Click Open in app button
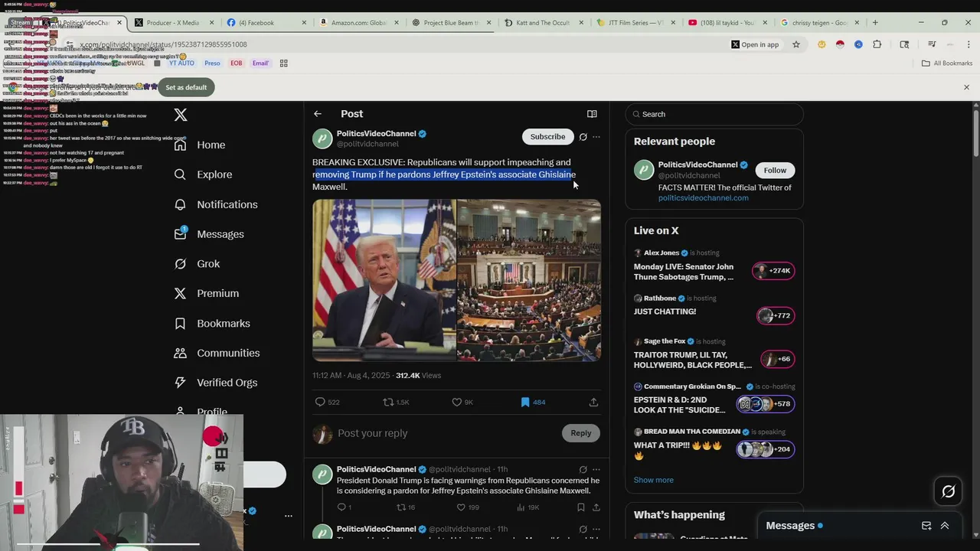This screenshot has width=980, height=551. coord(755,44)
